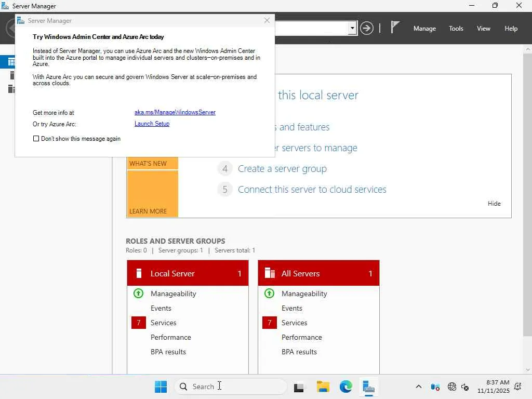
Task: Open the Manage menu
Action: point(424,29)
